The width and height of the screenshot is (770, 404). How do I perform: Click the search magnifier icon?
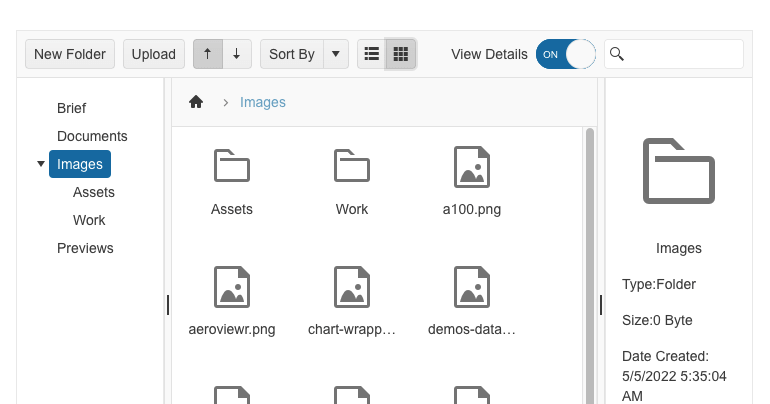click(617, 54)
